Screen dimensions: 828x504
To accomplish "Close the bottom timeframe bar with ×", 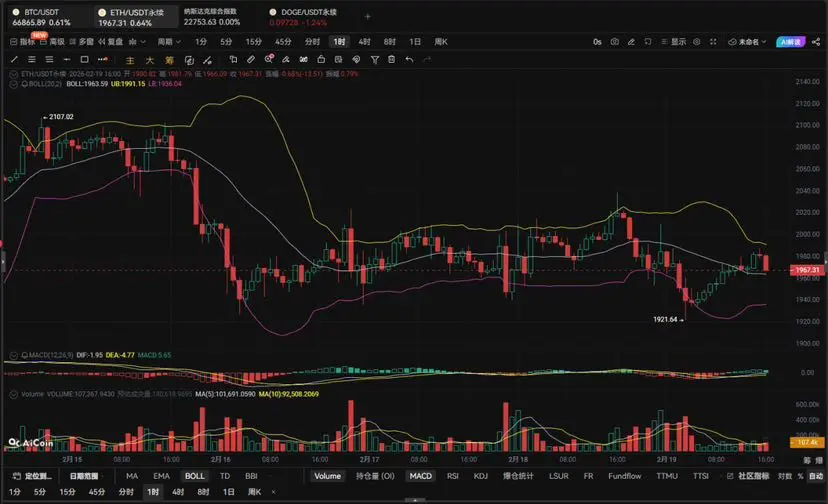I will (x=273, y=492).
